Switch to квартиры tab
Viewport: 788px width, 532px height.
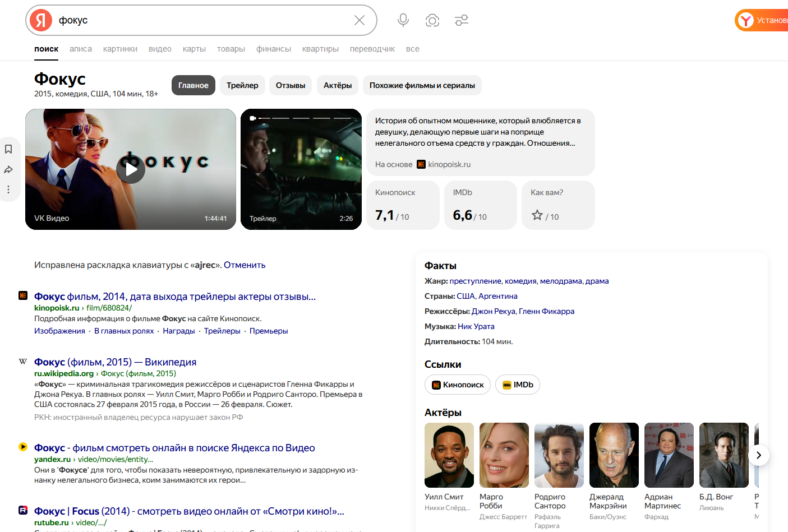click(320, 49)
